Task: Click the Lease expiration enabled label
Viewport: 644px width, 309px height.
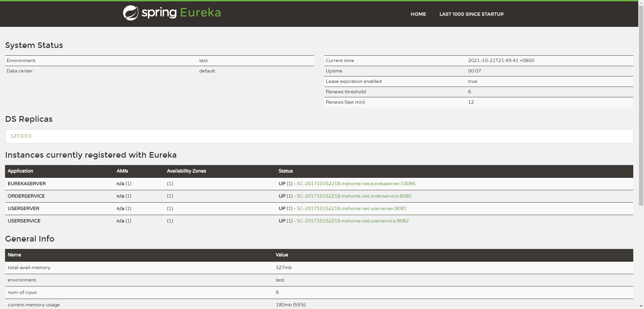Action: (354, 81)
